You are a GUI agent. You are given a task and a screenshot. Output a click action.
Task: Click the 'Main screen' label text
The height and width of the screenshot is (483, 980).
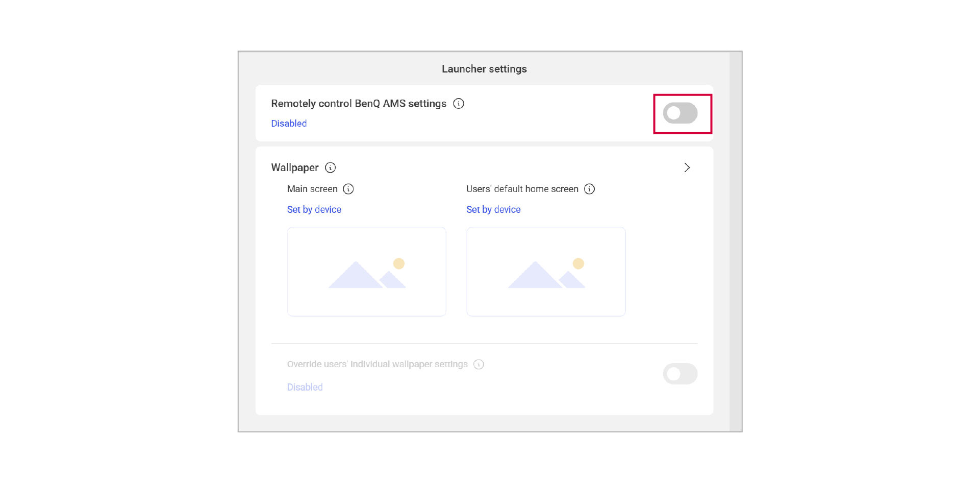pos(312,189)
